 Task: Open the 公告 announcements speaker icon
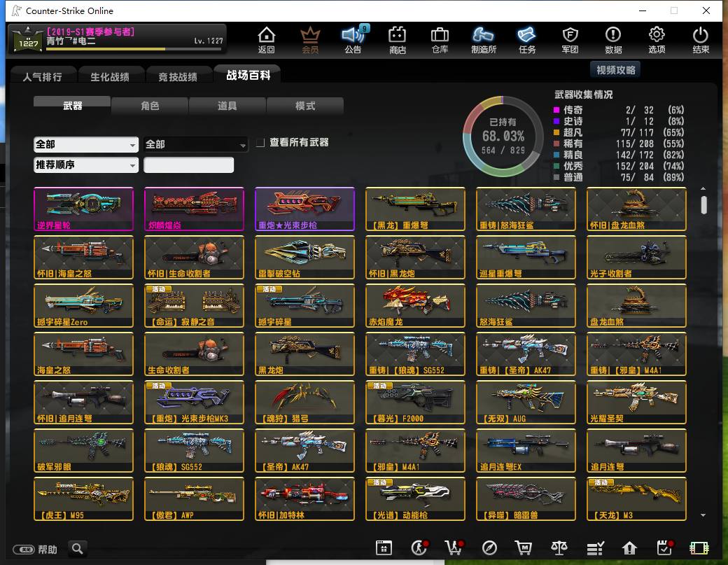click(x=353, y=39)
